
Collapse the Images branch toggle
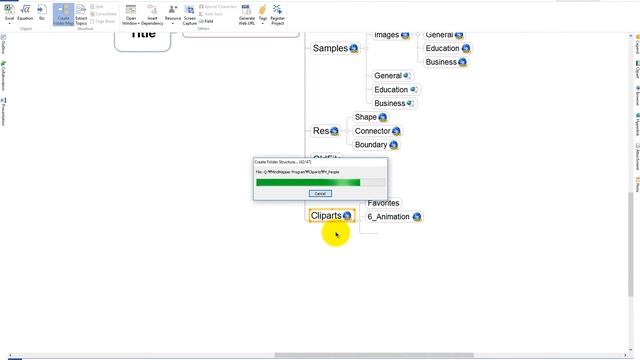(418, 35)
